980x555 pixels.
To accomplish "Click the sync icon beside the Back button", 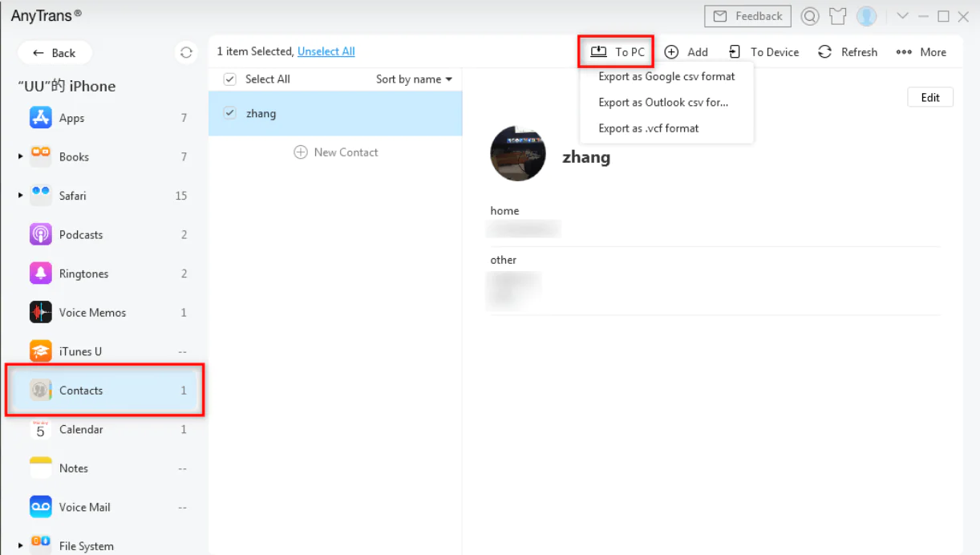I will pos(186,52).
